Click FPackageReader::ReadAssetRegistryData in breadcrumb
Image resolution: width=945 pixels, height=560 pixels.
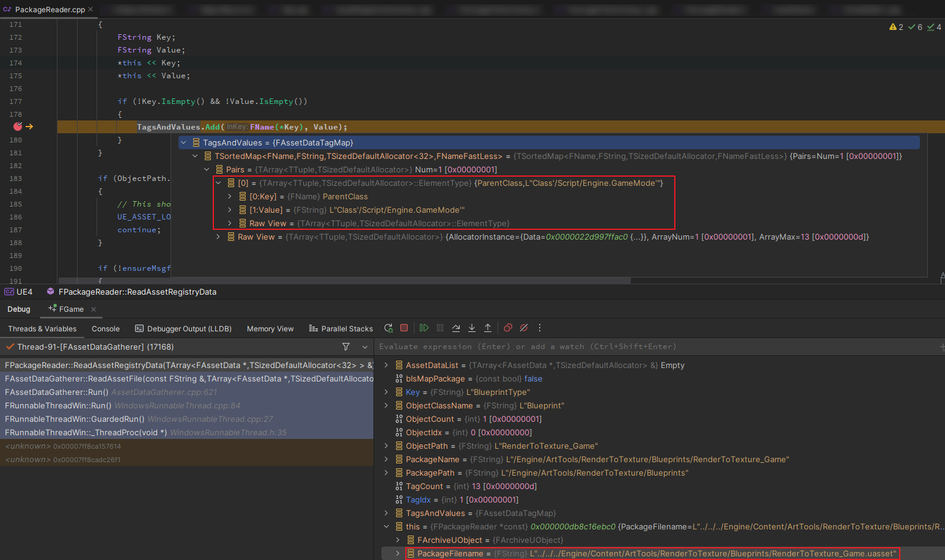coord(137,292)
